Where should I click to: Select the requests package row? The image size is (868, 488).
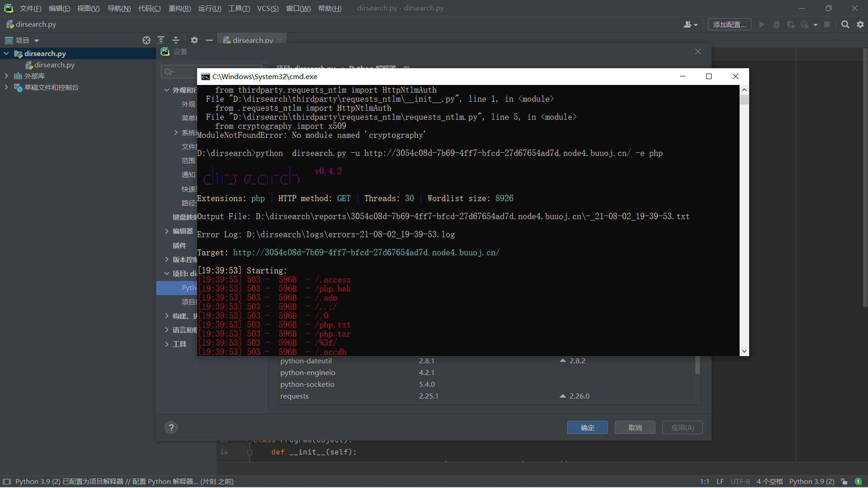pos(294,396)
